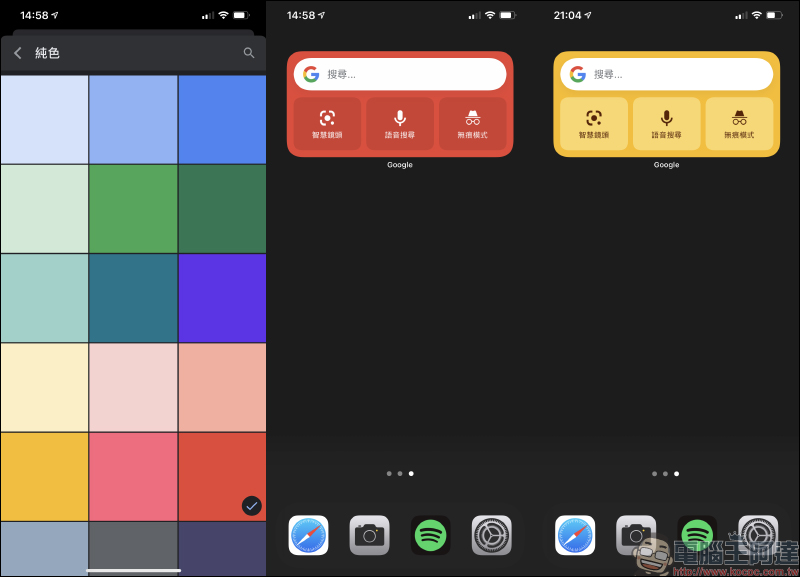Open Lens camera in yellow Google widget
The width and height of the screenshot is (800, 577).
click(594, 123)
